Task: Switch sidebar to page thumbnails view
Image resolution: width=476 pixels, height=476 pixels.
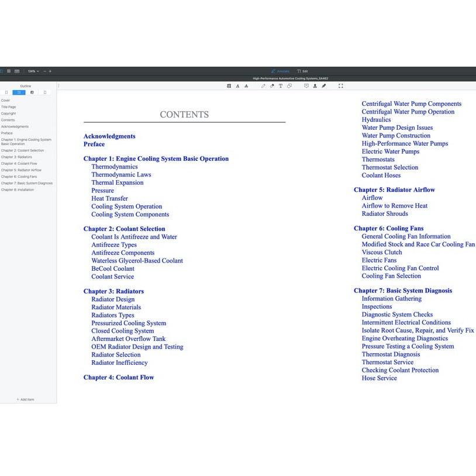Action: (x=44, y=92)
